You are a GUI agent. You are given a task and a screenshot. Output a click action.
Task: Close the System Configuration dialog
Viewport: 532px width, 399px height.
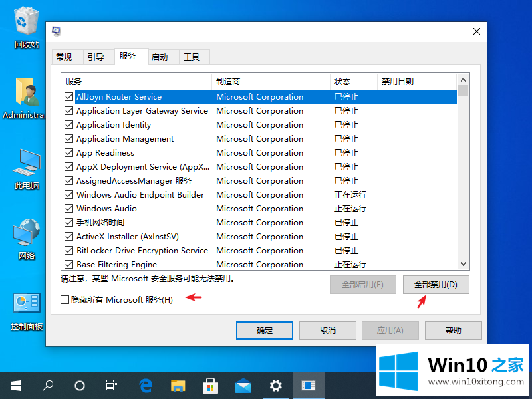tap(476, 31)
